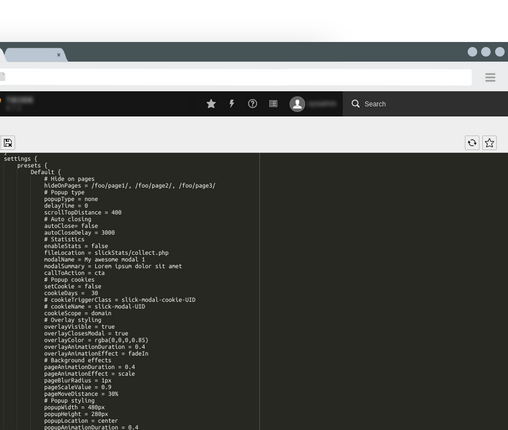
Task: Click the 'settings {' line
Action: click(x=21, y=159)
